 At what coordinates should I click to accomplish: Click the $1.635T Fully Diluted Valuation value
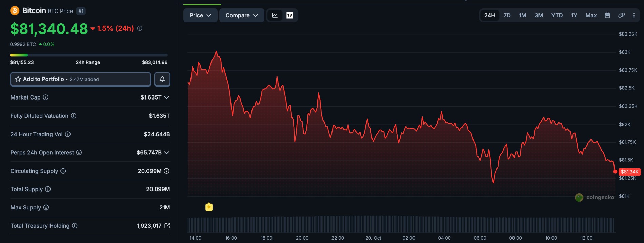159,116
